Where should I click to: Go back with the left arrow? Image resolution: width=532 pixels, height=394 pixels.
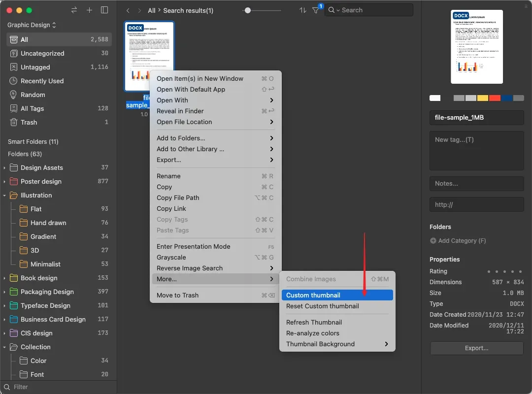click(x=128, y=10)
